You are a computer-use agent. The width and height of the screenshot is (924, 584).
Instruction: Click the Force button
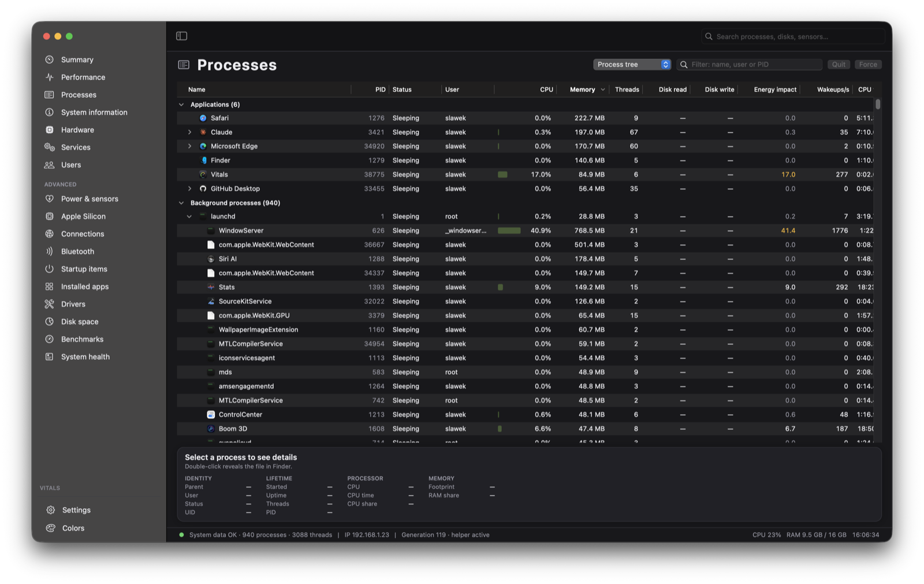[868, 64]
